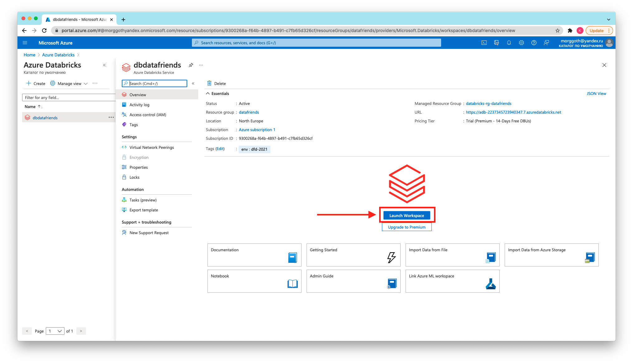This screenshot has height=364, width=633.
Task: Open the notifications bell
Action: [x=509, y=43]
